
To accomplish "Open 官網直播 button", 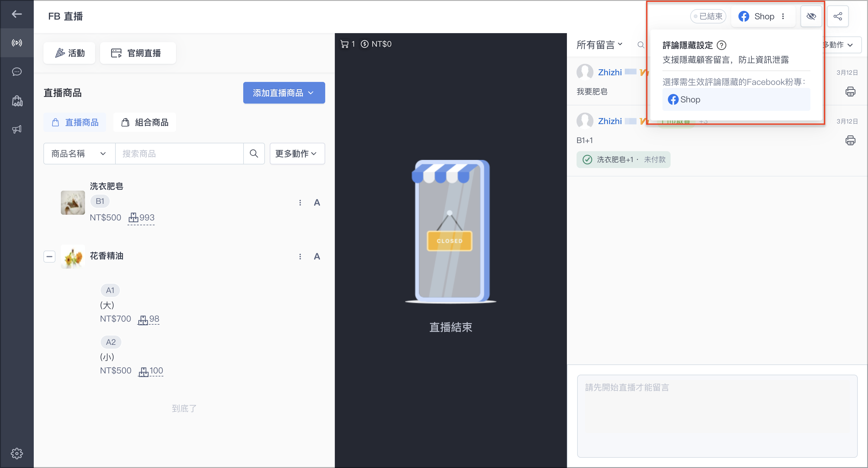I will click(x=138, y=53).
